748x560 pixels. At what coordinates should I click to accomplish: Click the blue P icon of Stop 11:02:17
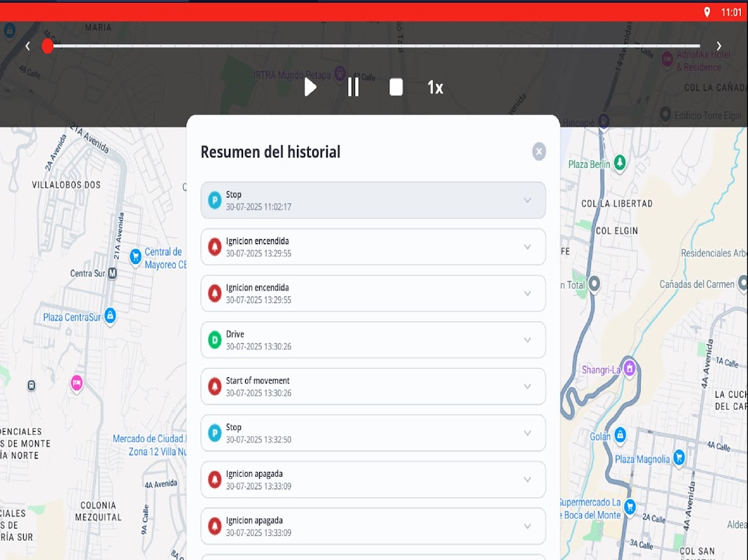click(215, 200)
